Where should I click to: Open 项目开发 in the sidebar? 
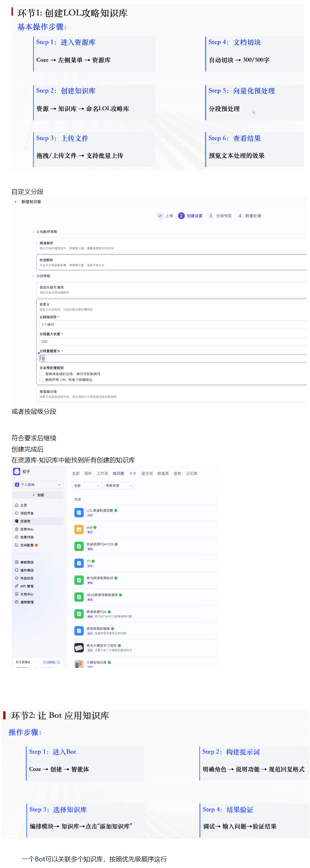(x=38, y=513)
